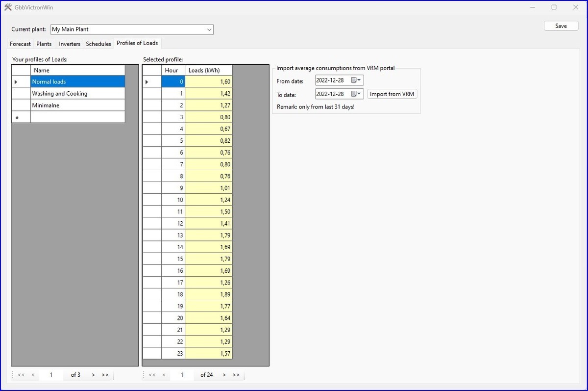Open the From date calendar picker

tap(356, 80)
